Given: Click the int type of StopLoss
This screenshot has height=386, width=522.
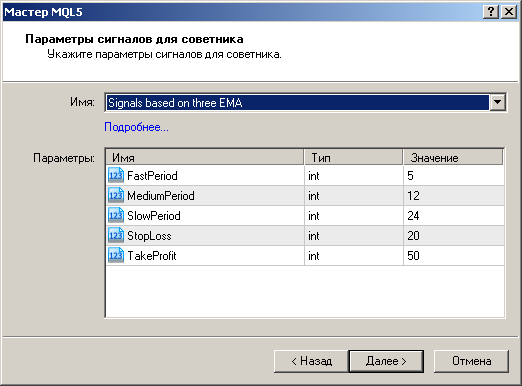Looking at the screenshot, I should 314,236.
